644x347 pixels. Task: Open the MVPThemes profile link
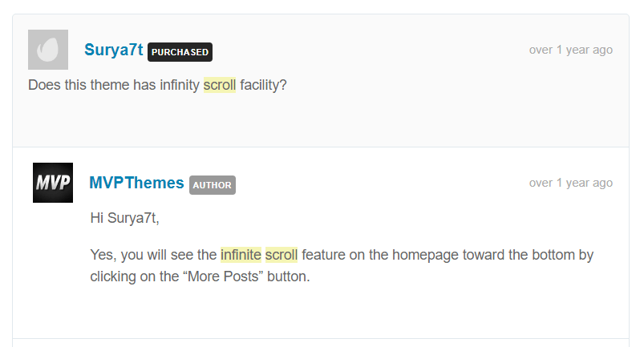point(136,183)
